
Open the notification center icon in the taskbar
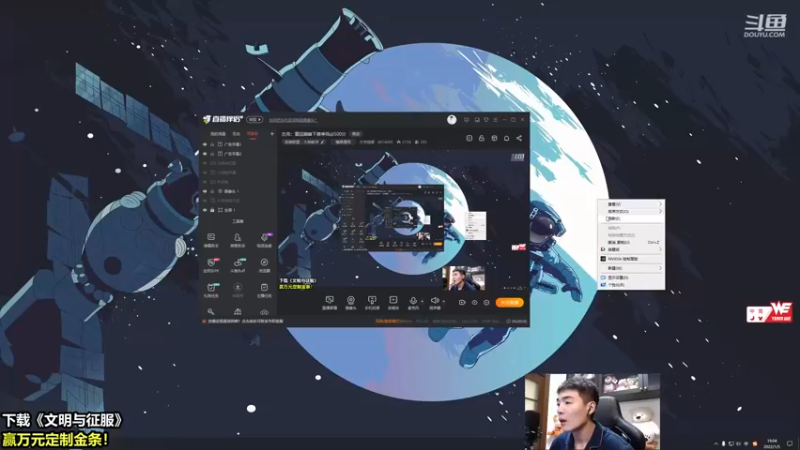790,443
